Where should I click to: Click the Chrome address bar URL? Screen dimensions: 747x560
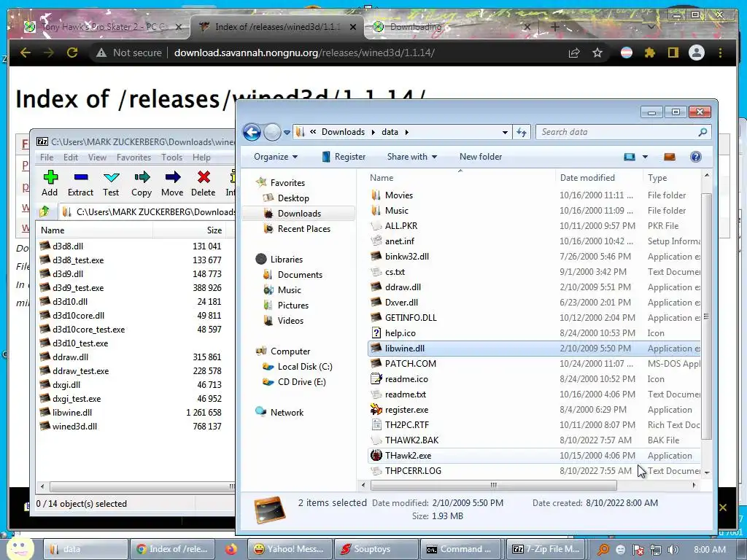pyautogui.click(x=304, y=52)
